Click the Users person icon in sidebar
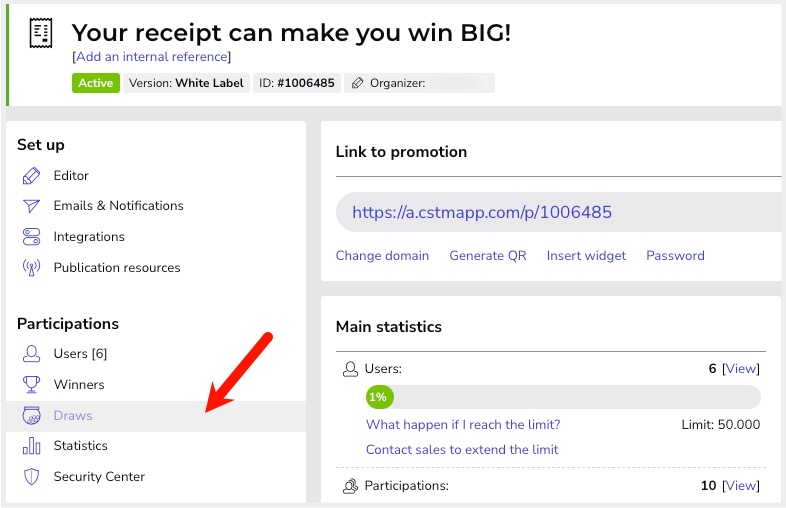 [32, 354]
